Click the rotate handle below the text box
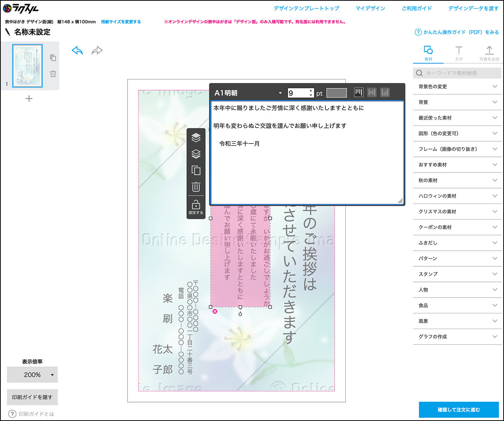This screenshot has width=504, height=421. (241, 314)
